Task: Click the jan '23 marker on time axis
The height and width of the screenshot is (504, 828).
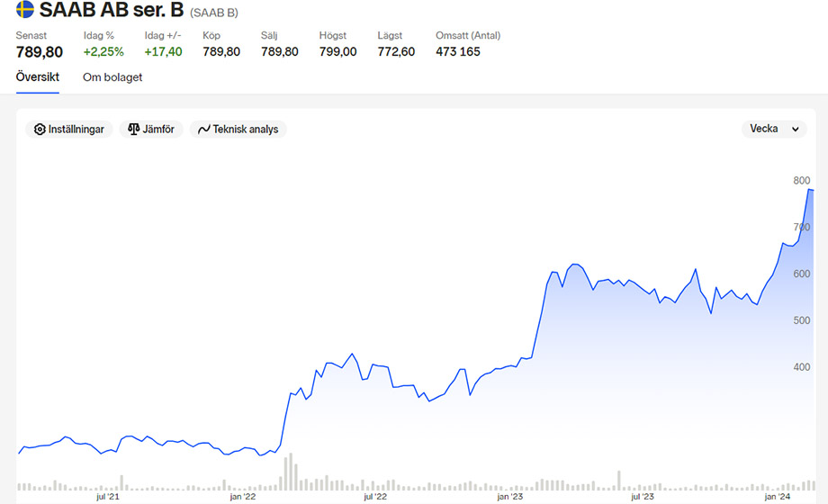Action: click(509, 497)
